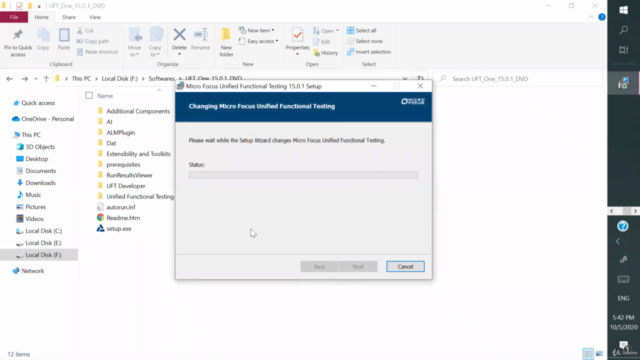Select Downloads in the navigation pane

pos(40,183)
